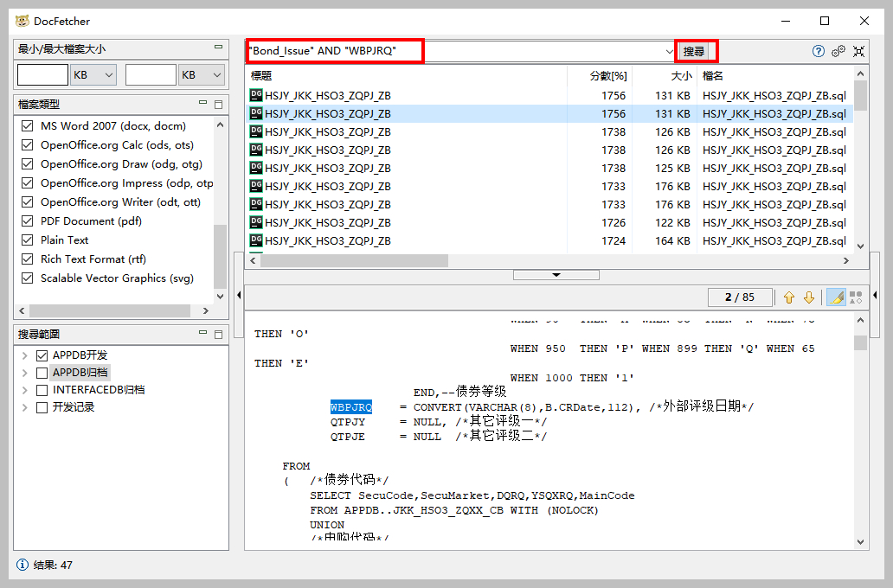This screenshot has width=893, height=588.
Task: Click the DG file icon on the first result
Action: click(255, 93)
